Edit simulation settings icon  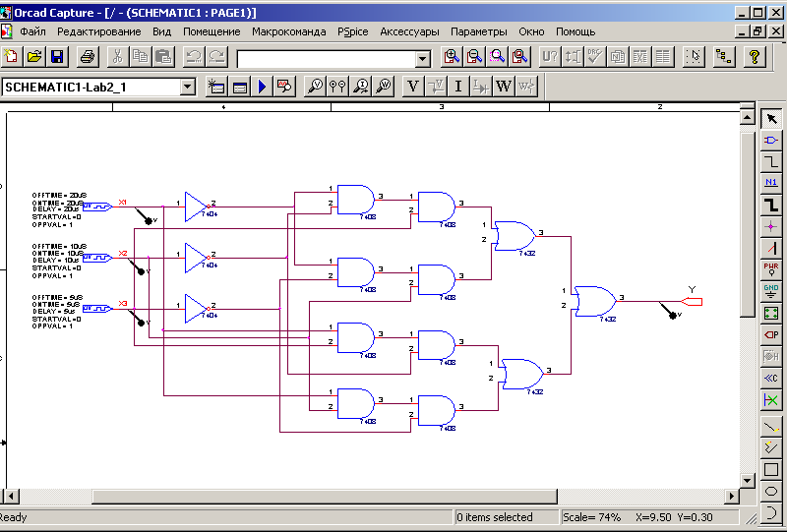[239, 87]
